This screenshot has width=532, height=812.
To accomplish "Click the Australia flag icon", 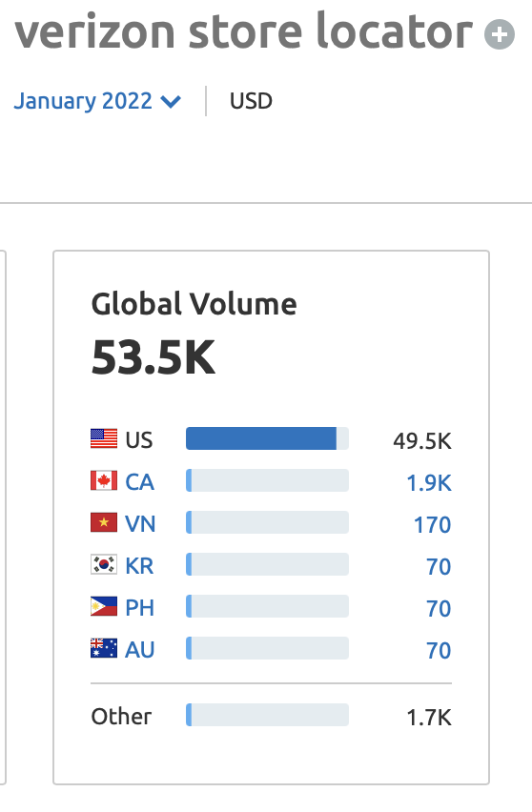I will coord(104,649).
